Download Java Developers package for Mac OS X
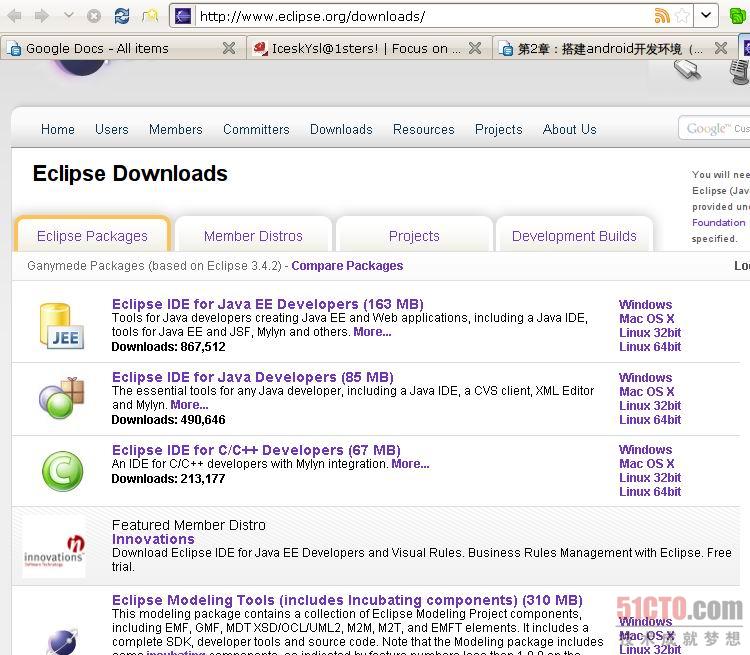The image size is (750, 655). (647, 391)
